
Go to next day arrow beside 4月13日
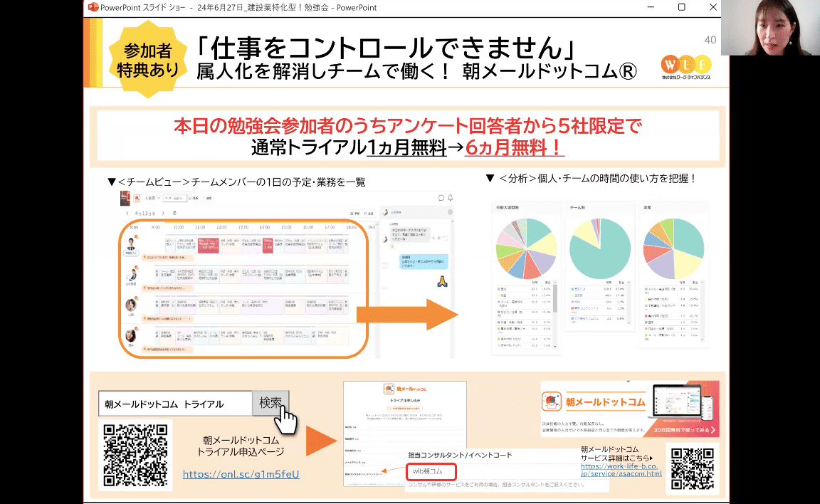(x=163, y=214)
